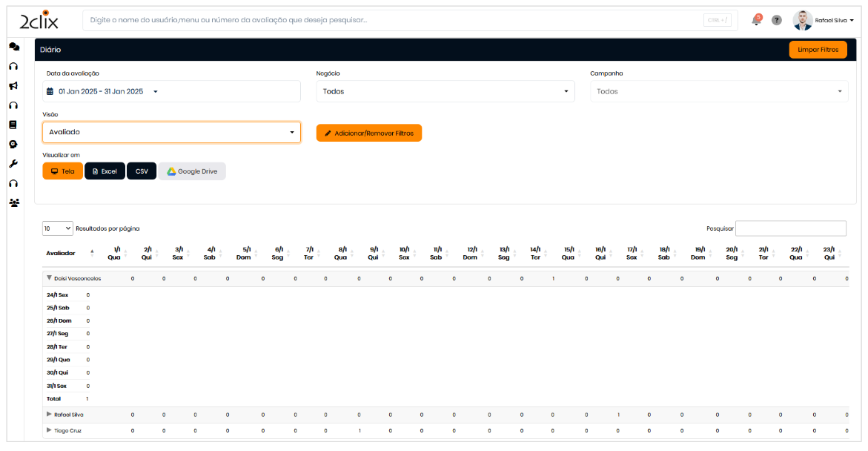Select Excel as the view output

(x=105, y=171)
